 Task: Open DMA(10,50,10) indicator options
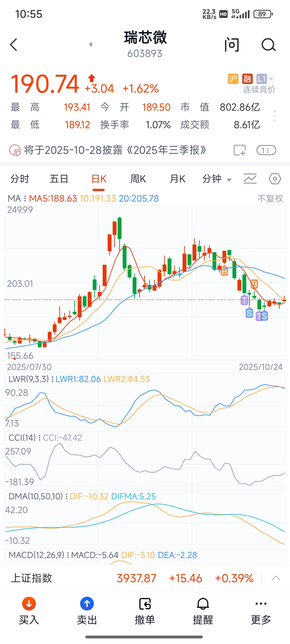coord(38,496)
